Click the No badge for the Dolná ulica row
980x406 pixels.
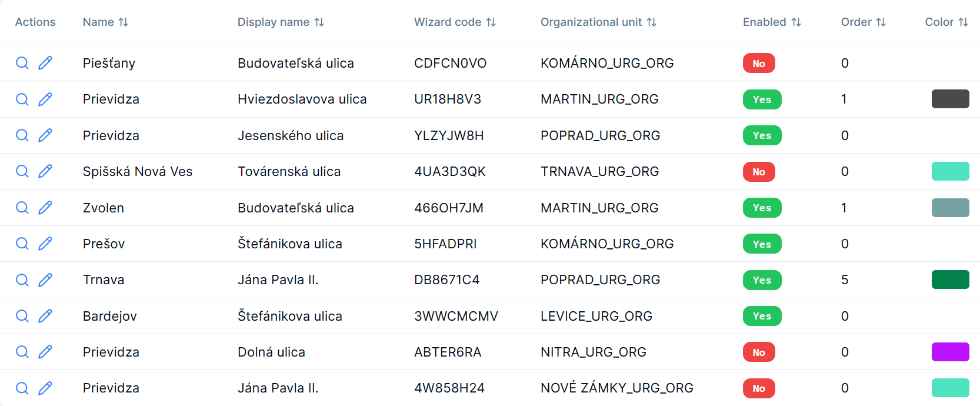(759, 352)
